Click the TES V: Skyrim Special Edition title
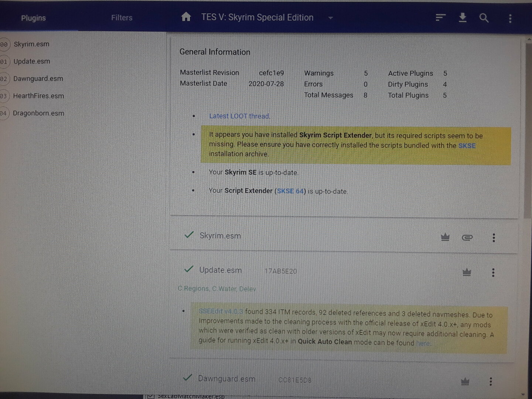The height and width of the screenshot is (399, 532). coord(257,17)
